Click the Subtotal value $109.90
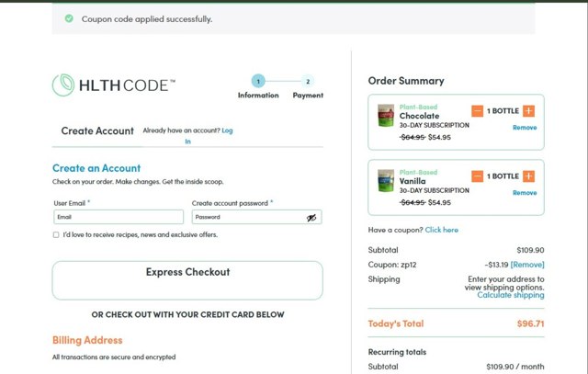Viewport: 588px width, 374px height. click(530, 250)
